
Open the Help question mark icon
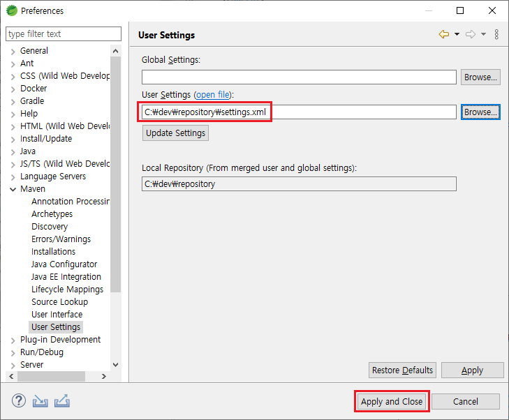pyautogui.click(x=19, y=401)
